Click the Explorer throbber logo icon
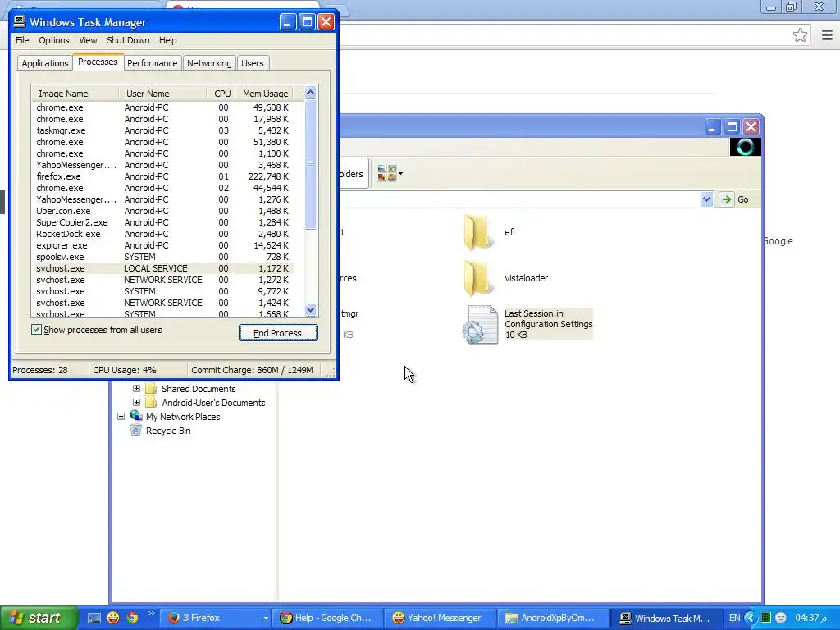Image resolution: width=840 pixels, height=630 pixels. (x=745, y=147)
